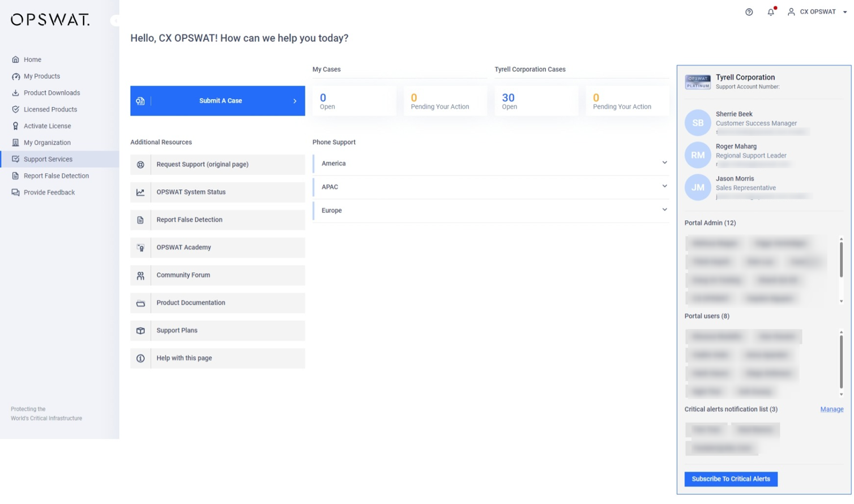Open Product Documentation resource

217,303
